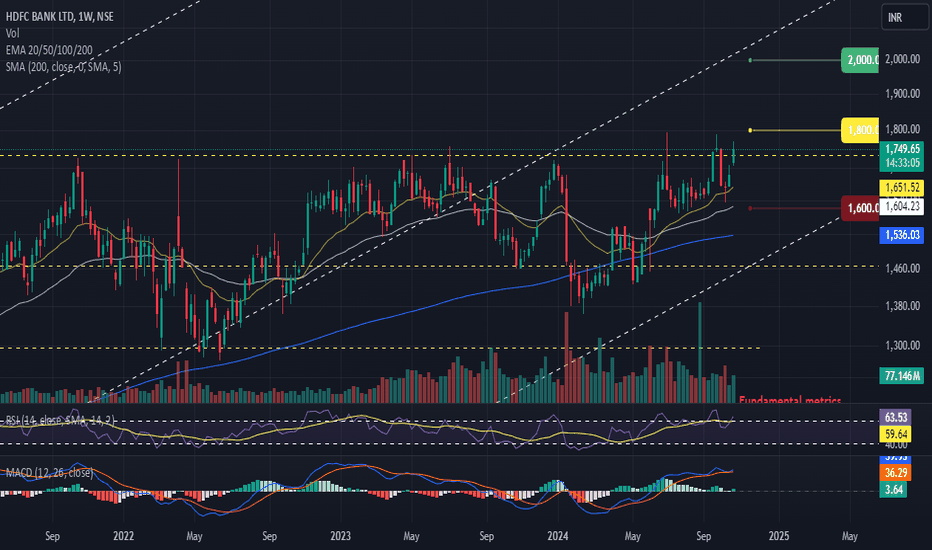The width and height of the screenshot is (932, 550).
Task: Click the countdown timer 14:33:05
Action: coord(902,163)
